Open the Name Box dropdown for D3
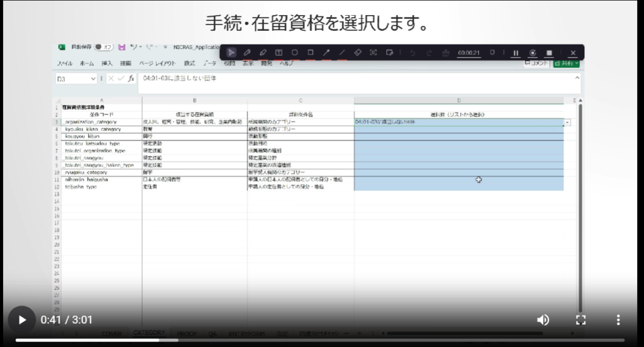This screenshot has height=347, width=644. 93,79
